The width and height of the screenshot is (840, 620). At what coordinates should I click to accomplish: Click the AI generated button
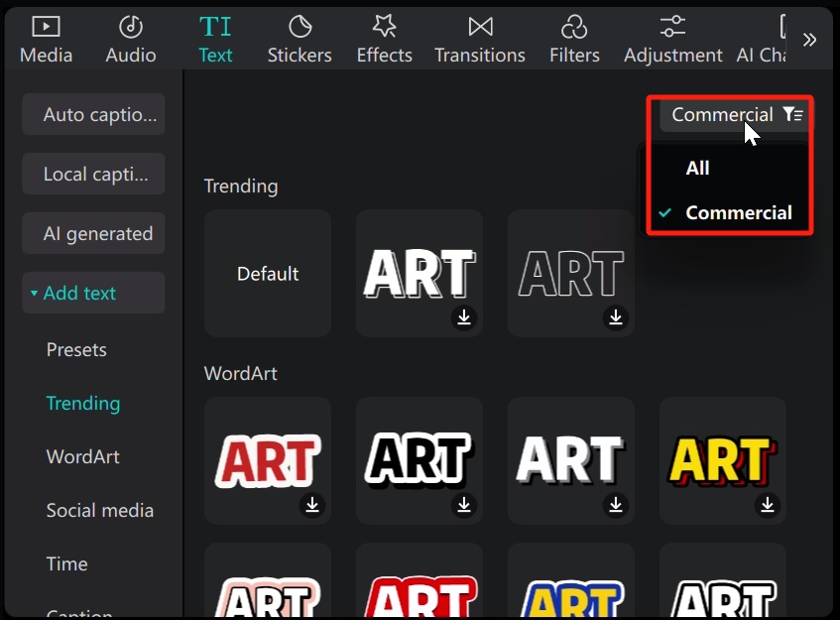point(93,234)
